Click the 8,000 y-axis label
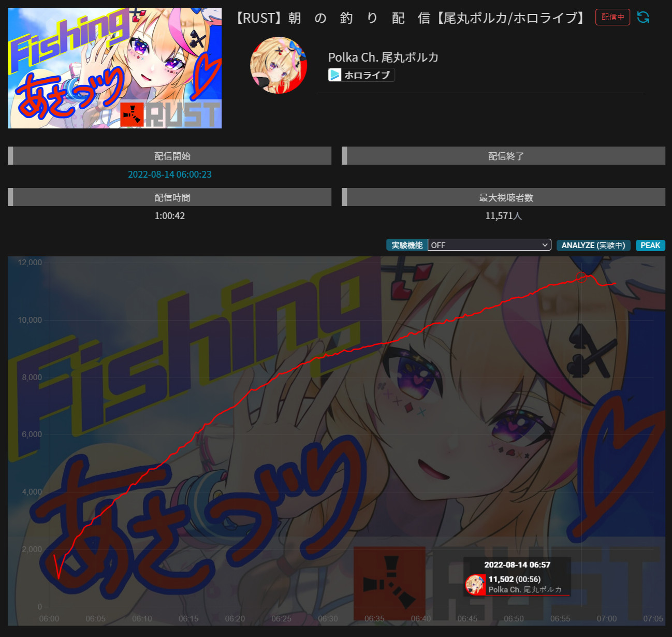This screenshot has height=637, width=672. pos(32,378)
